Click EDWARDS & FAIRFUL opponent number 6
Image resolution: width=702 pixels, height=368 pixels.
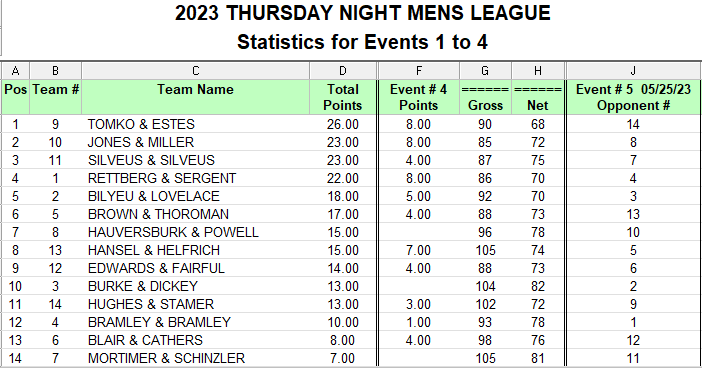tap(633, 268)
